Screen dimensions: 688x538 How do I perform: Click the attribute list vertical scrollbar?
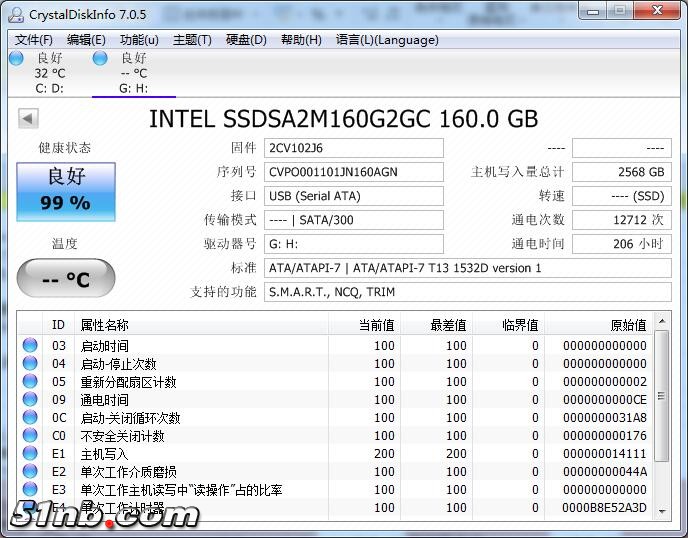pyautogui.click(x=662, y=420)
